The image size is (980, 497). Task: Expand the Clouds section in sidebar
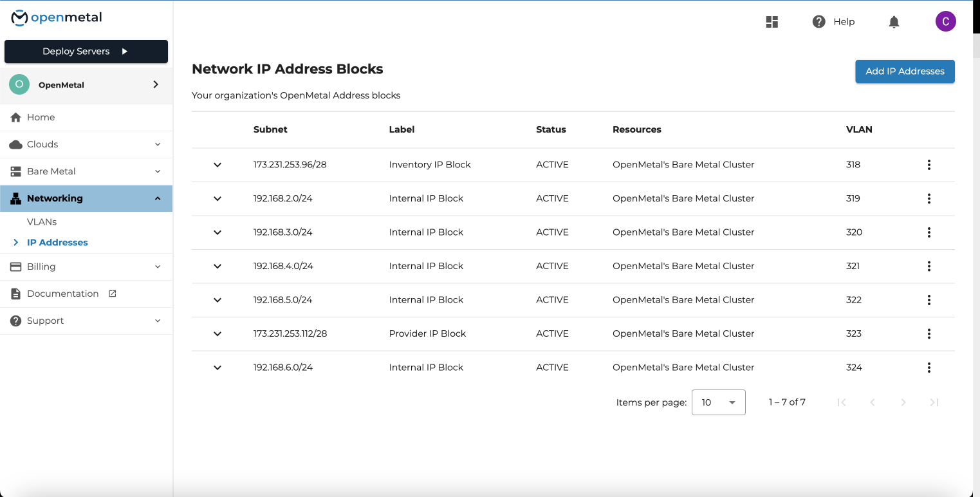click(x=158, y=144)
